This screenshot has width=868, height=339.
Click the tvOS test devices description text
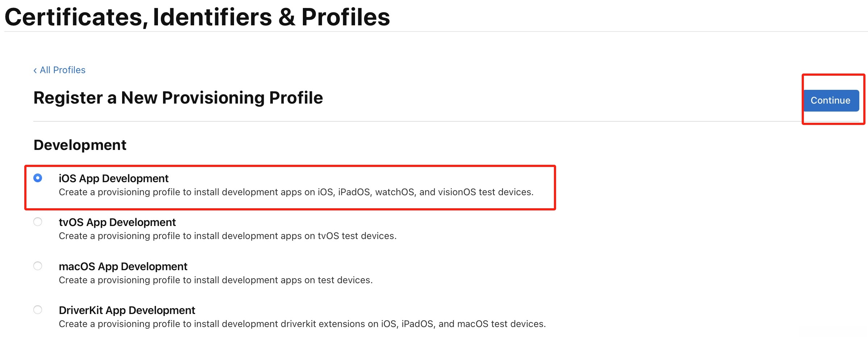228,236
